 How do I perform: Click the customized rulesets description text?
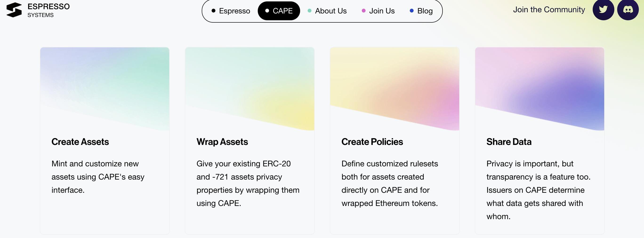[x=390, y=183]
